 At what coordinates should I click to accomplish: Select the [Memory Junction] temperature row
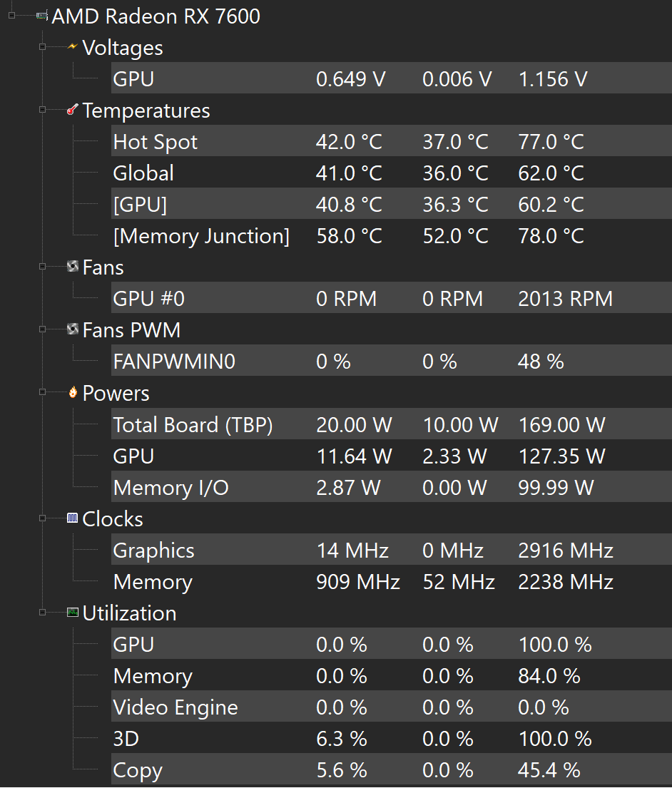[x=201, y=236]
